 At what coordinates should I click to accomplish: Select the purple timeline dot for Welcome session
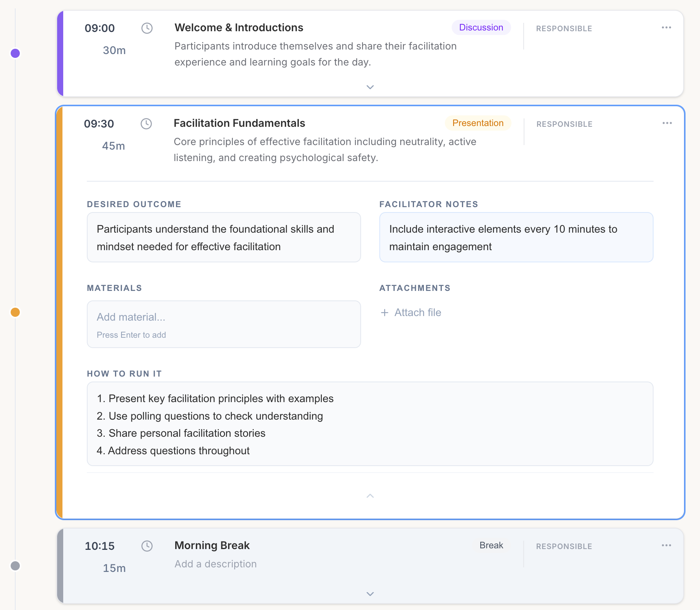tap(15, 53)
